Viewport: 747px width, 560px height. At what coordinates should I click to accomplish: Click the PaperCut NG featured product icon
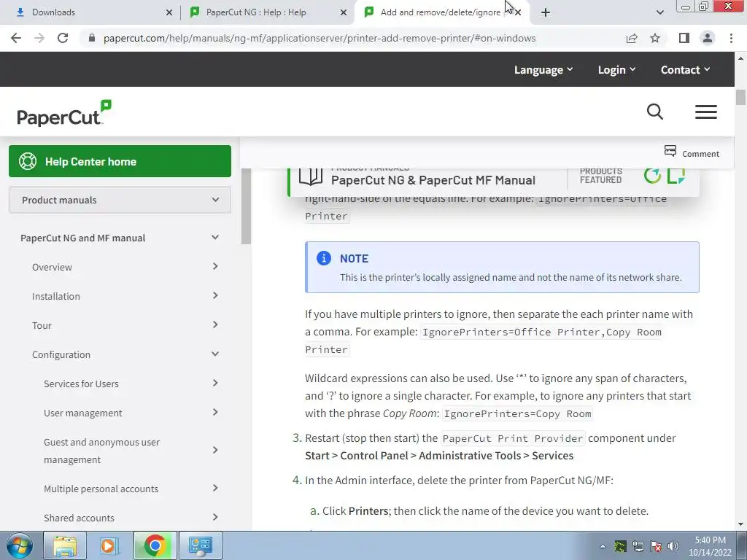click(652, 175)
